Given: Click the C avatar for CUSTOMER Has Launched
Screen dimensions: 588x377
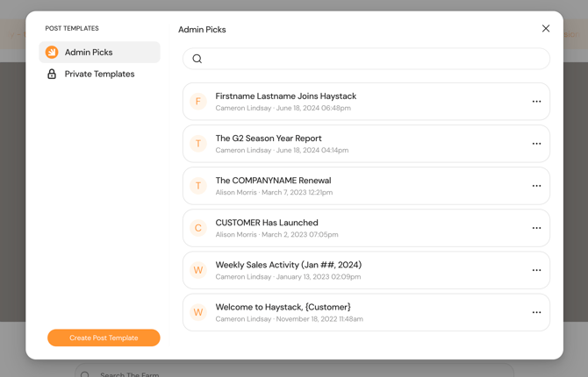Looking at the screenshot, I should (198, 228).
